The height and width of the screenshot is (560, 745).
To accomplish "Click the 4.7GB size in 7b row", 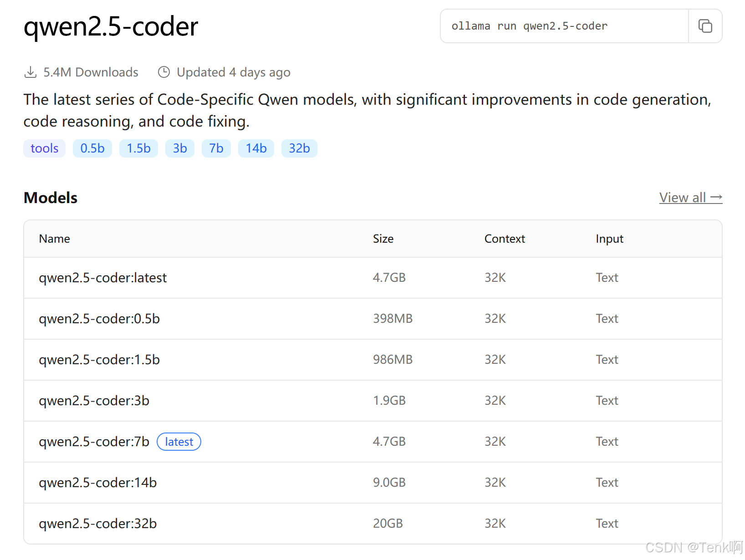I will 389,442.
